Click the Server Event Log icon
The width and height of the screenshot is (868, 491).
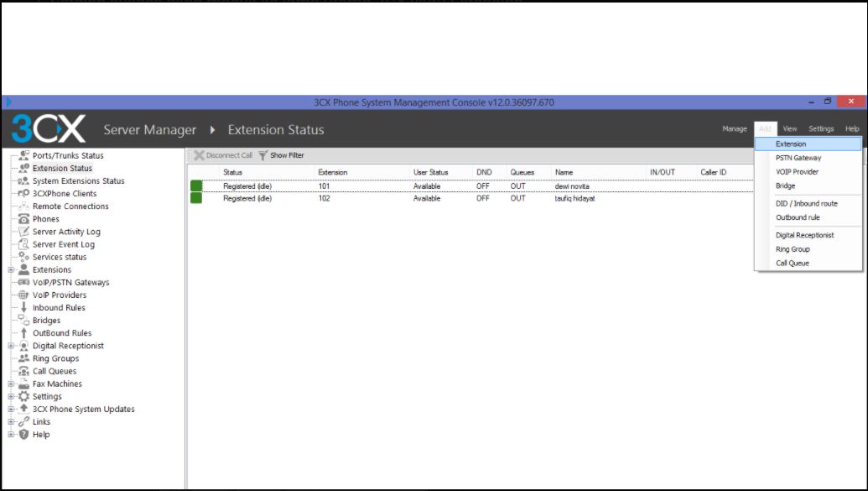pyautogui.click(x=23, y=244)
